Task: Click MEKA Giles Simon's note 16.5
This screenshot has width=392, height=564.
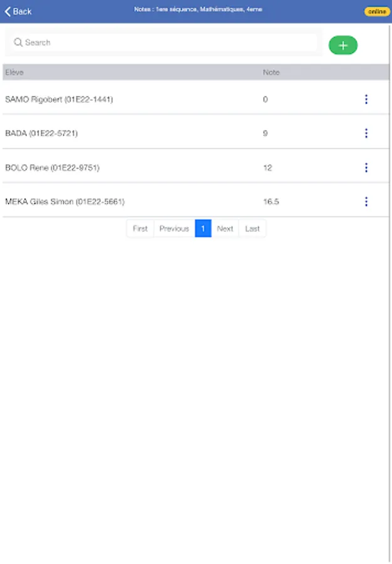Action: (x=271, y=202)
